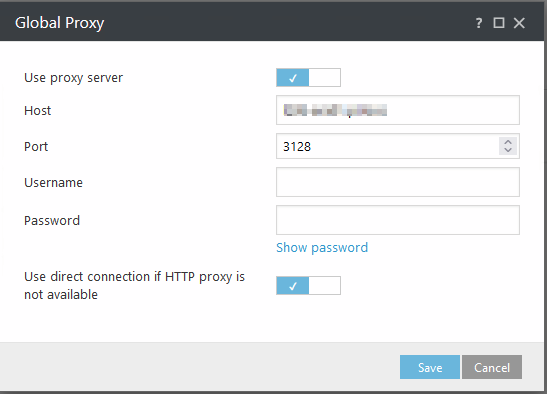Click the Port number field
The image size is (547, 394).
coord(398,146)
